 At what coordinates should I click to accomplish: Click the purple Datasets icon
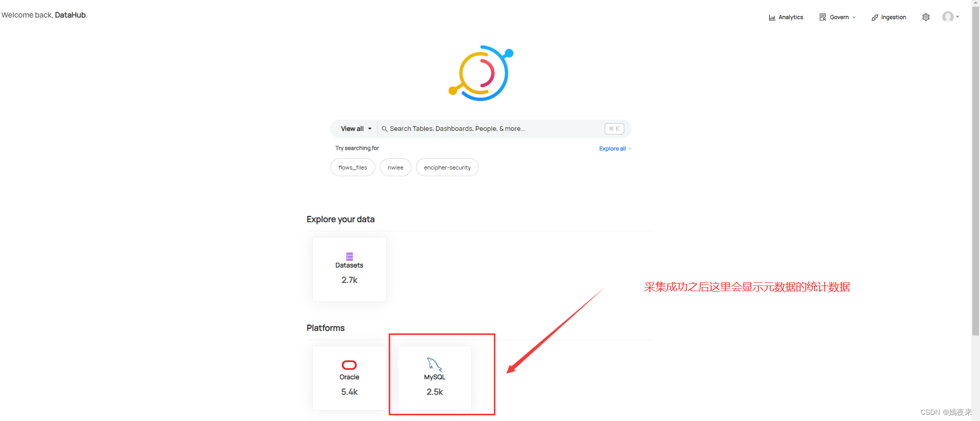click(350, 256)
